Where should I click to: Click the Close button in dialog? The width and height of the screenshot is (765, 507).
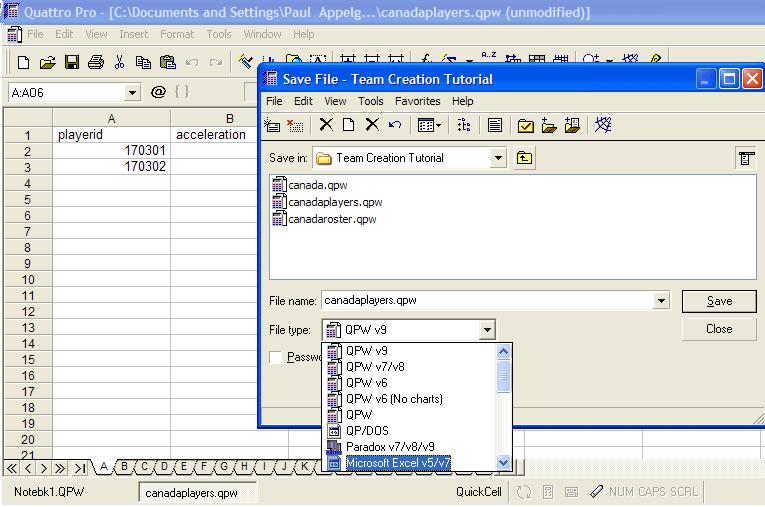(718, 329)
